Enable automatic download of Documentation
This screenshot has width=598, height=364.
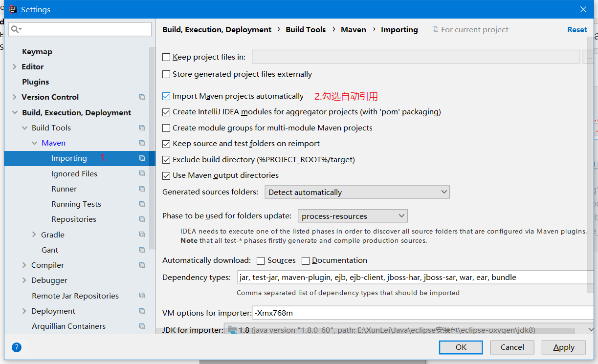tap(306, 261)
